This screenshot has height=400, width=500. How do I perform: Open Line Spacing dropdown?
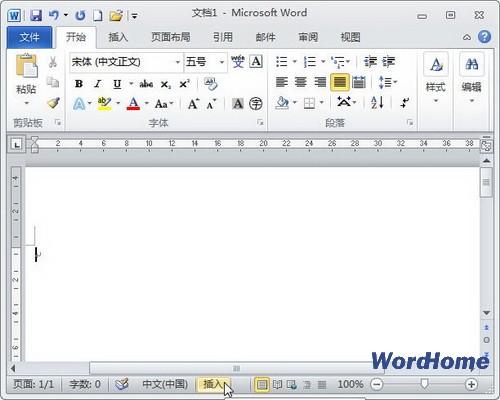pyautogui.click(x=388, y=82)
